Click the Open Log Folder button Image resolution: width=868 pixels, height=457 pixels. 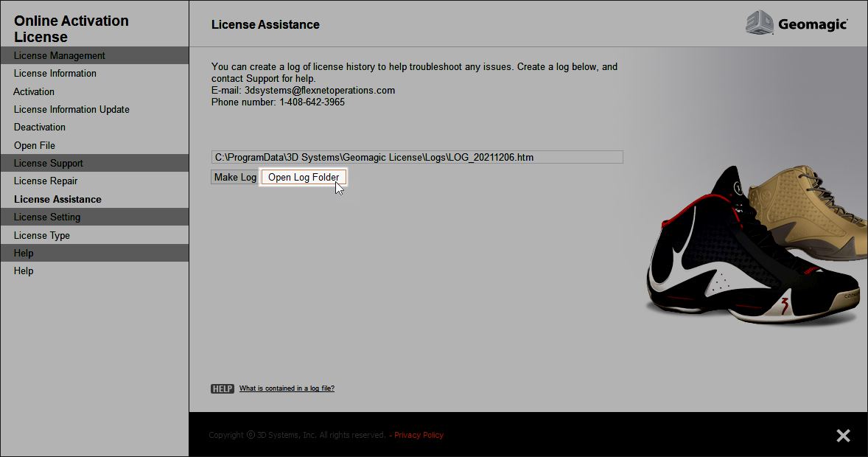pos(303,177)
